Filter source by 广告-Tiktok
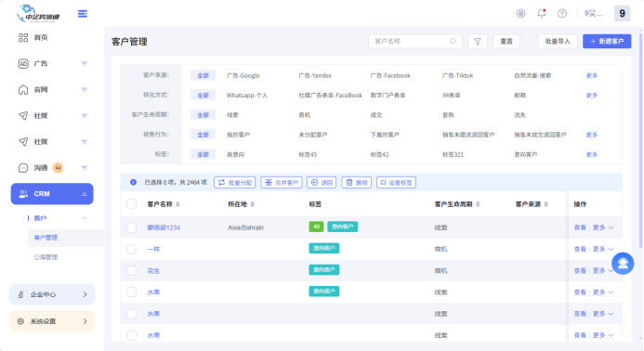The height and width of the screenshot is (351, 644). pos(457,75)
